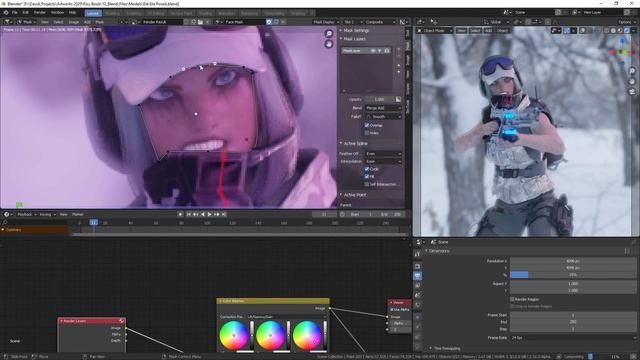This screenshot has width=640, height=360.
Task: Move mask layer down with arrow button
Action: pyautogui.click(x=399, y=72)
